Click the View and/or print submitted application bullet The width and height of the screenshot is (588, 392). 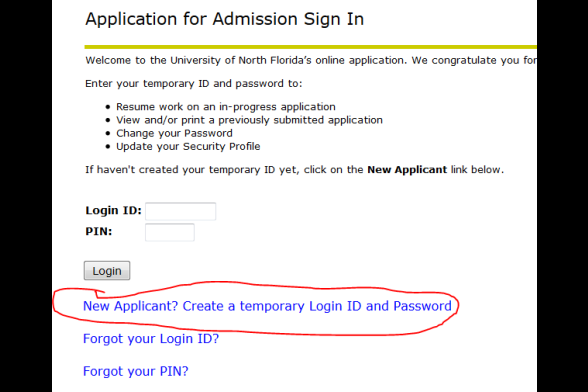[249, 120]
